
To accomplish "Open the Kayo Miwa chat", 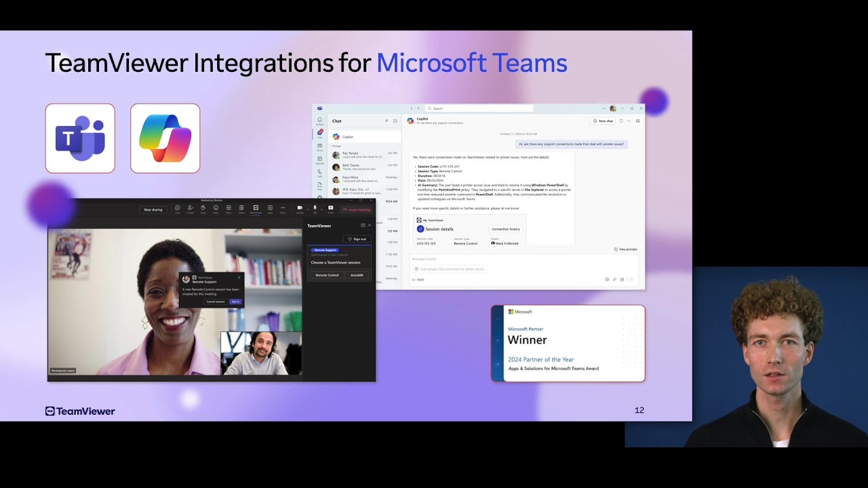I will point(365,179).
